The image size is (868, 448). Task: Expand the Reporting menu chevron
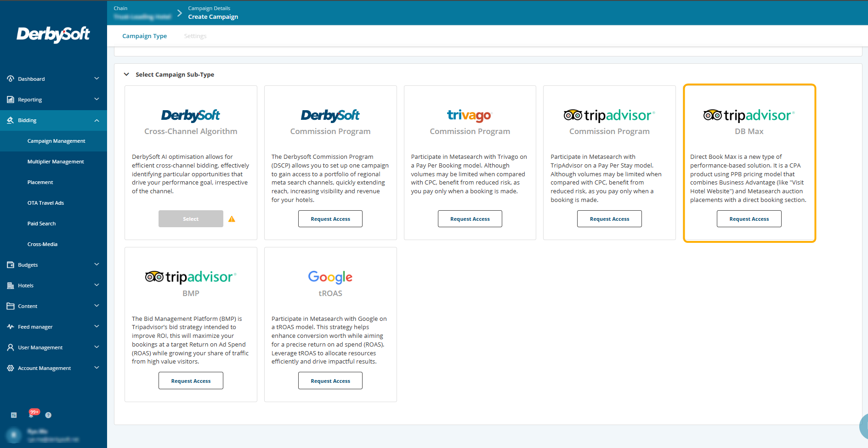[96, 99]
